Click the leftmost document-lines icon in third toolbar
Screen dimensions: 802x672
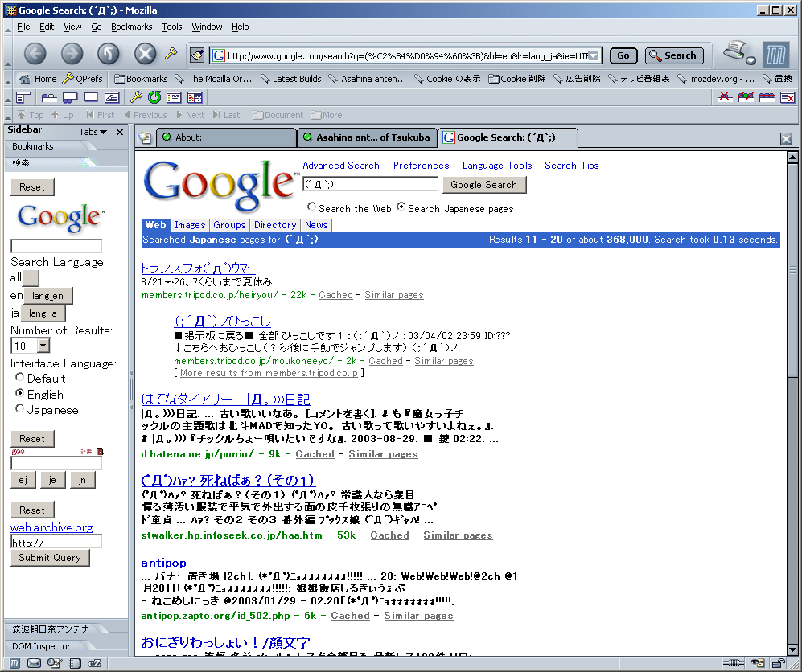coord(23,97)
